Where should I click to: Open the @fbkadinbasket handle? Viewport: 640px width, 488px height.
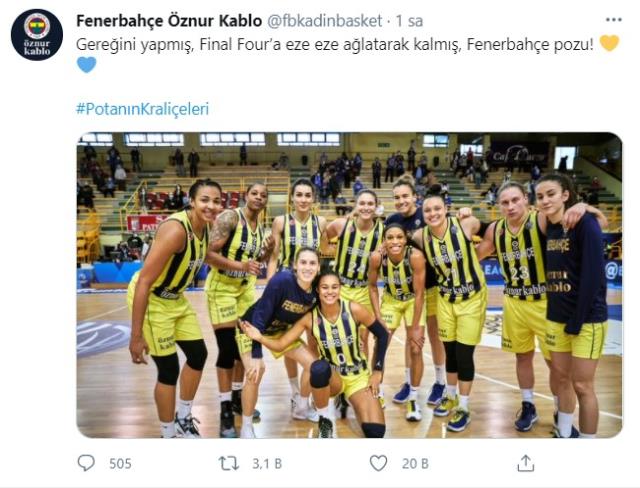coord(324,21)
